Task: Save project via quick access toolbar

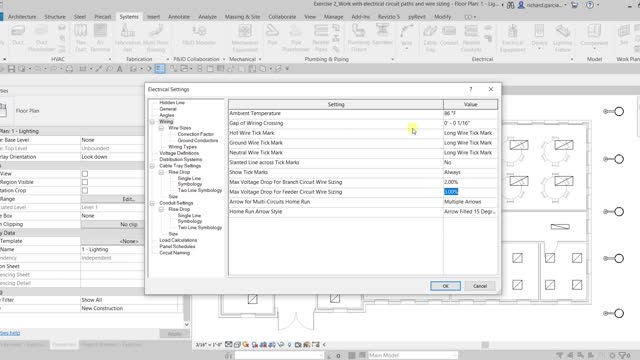Action: pos(11,69)
